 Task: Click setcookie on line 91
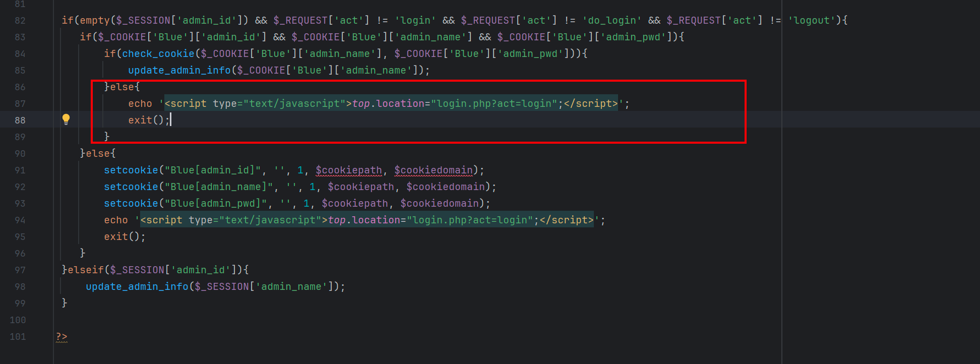[x=131, y=170]
